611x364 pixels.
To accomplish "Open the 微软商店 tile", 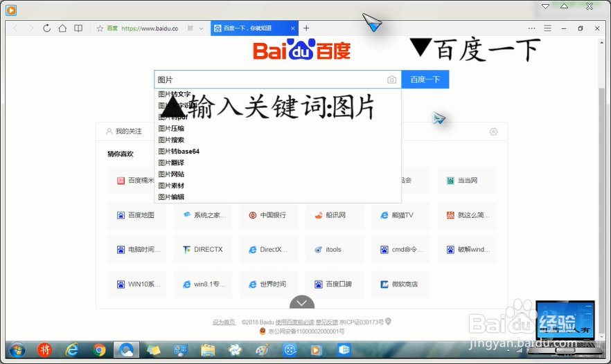I will tap(400, 284).
